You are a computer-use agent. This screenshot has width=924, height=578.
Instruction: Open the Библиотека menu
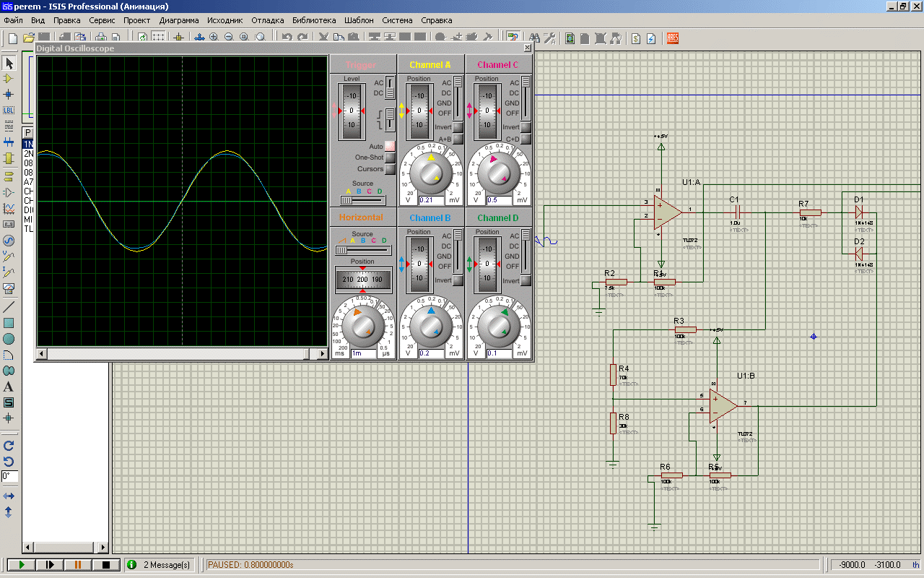(314, 20)
